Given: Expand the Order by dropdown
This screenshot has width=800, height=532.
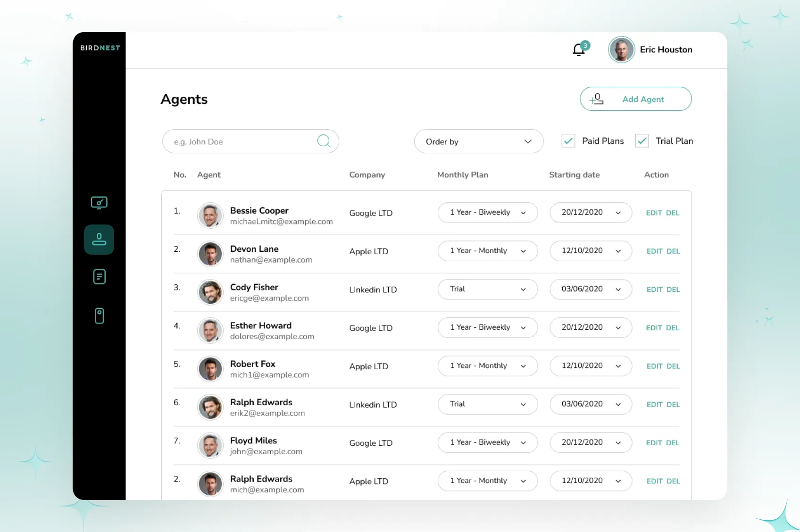Looking at the screenshot, I should coord(478,141).
